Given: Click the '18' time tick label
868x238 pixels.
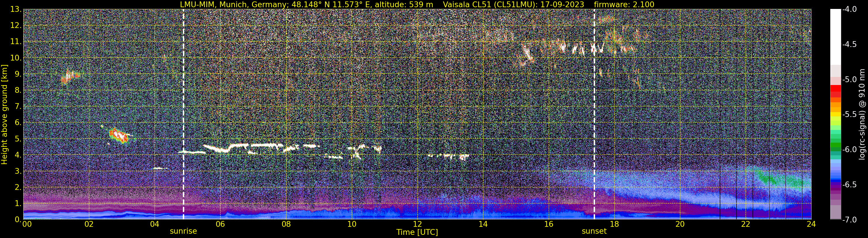Looking at the screenshot, I should [x=614, y=224].
